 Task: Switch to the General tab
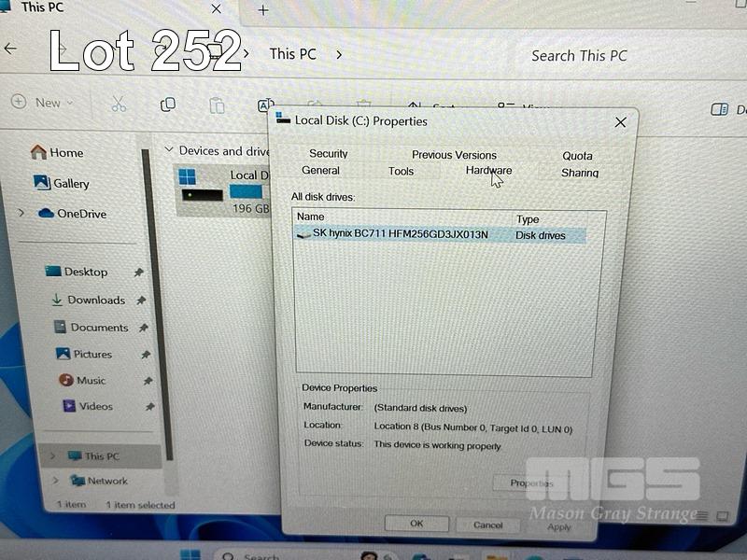click(320, 171)
